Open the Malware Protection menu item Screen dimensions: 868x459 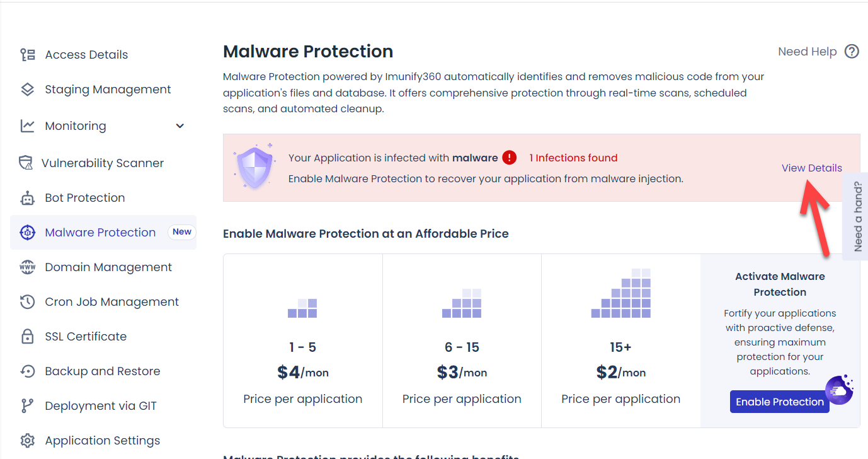click(100, 233)
